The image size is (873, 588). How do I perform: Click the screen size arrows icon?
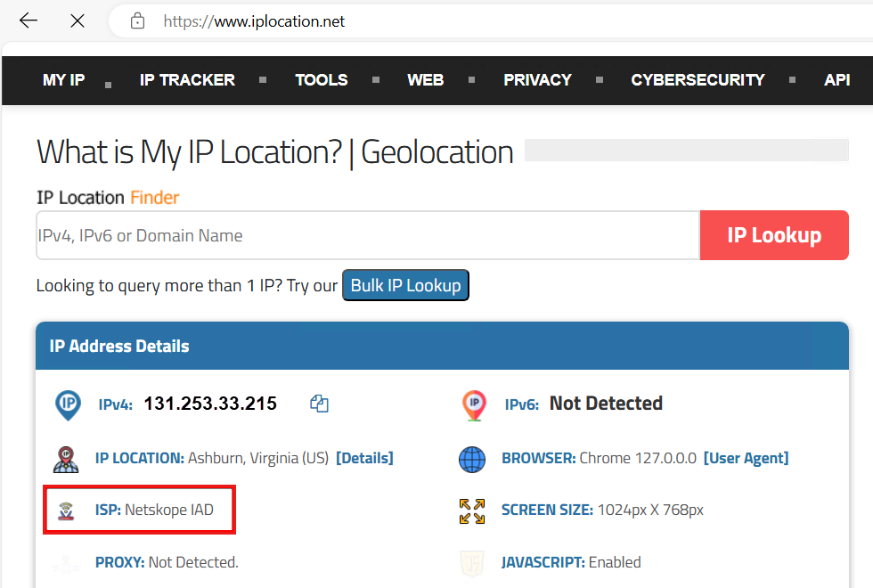pyautogui.click(x=472, y=511)
